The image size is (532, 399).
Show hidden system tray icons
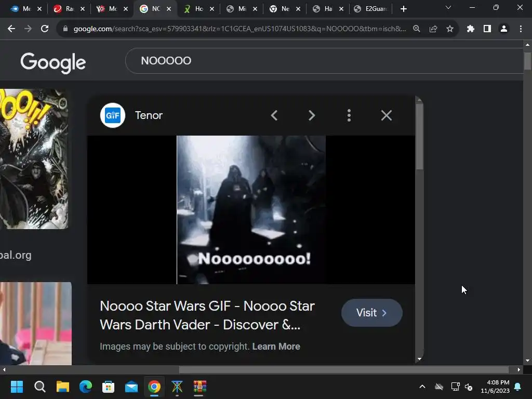[x=422, y=387]
